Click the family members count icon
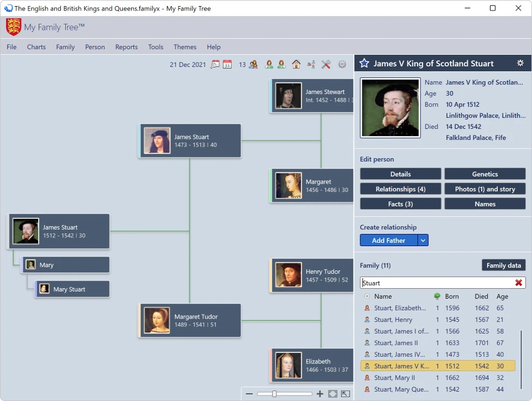 [x=253, y=65]
